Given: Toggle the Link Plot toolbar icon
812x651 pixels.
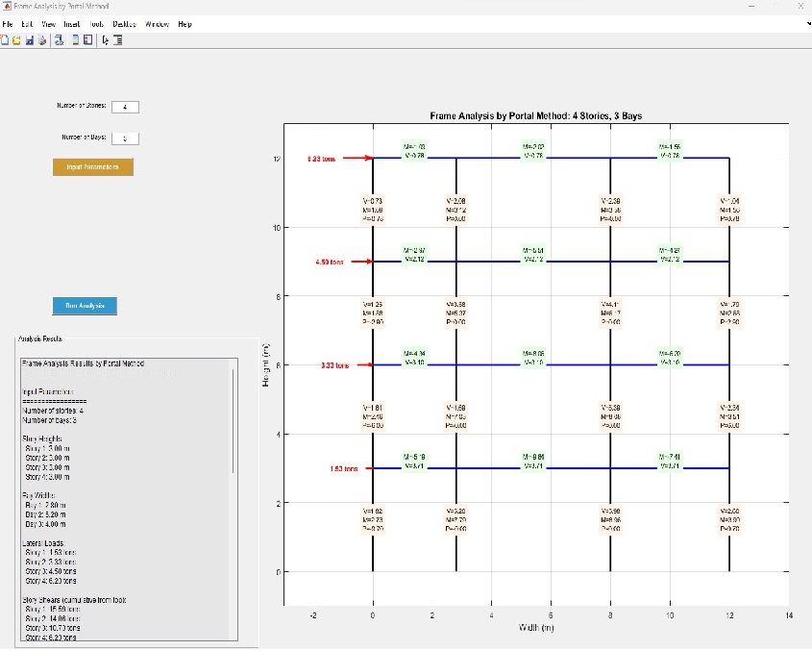Looking at the screenshot, I should (x=59, y=40).
